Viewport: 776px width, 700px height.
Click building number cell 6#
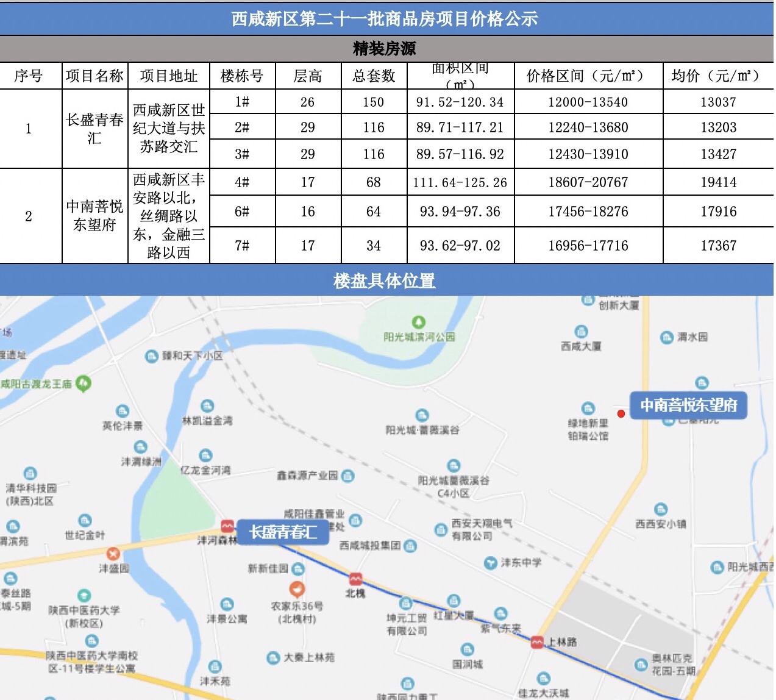[x=243, y=212]
